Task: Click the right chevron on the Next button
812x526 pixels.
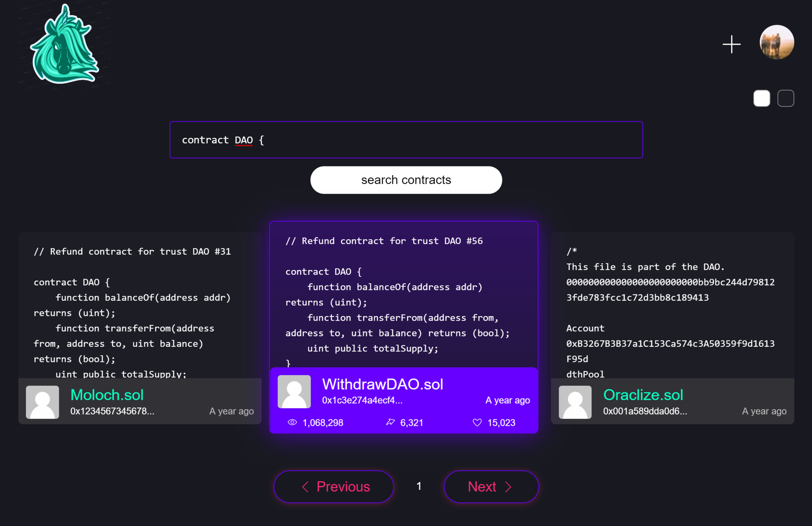Action: point(508,487)
